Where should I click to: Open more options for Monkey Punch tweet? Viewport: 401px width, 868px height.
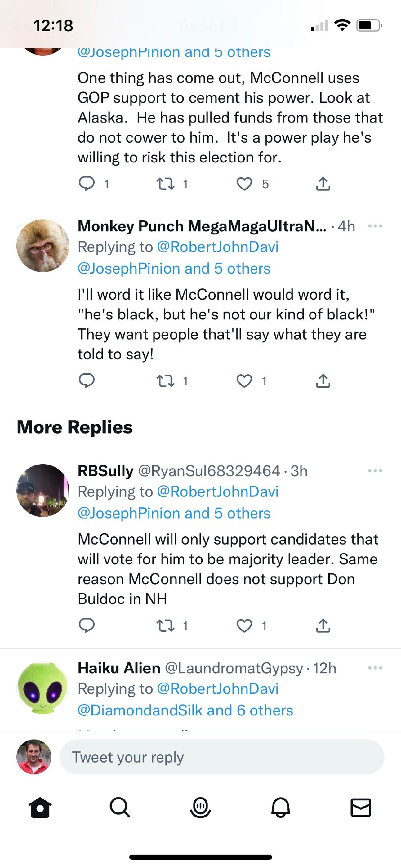pyautogui.click(x=375, y=226)
